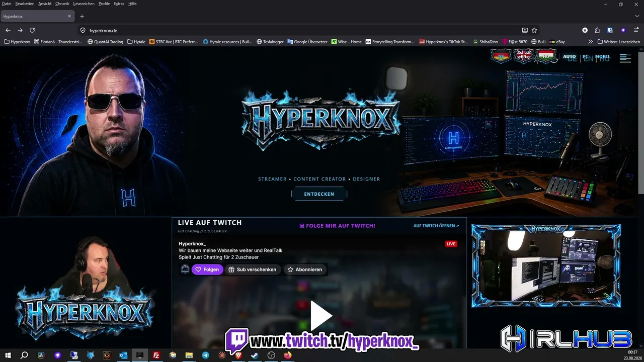Launch FileZilla from the taskbar

[x=156, y=355]
